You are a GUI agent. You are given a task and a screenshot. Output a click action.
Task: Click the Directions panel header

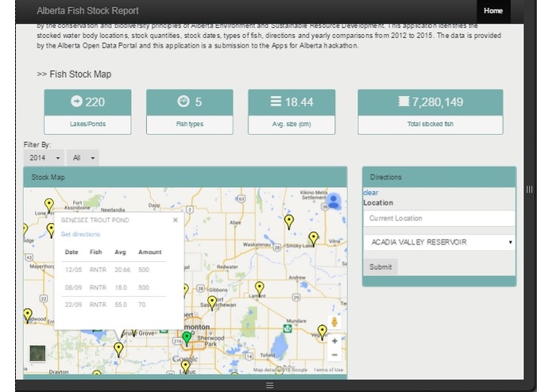tap(439, 177)
